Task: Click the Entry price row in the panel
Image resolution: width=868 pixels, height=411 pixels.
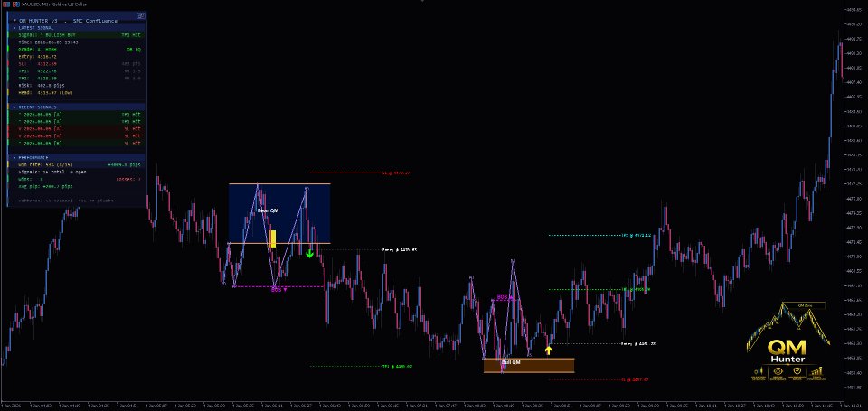Action: [77, 56]
